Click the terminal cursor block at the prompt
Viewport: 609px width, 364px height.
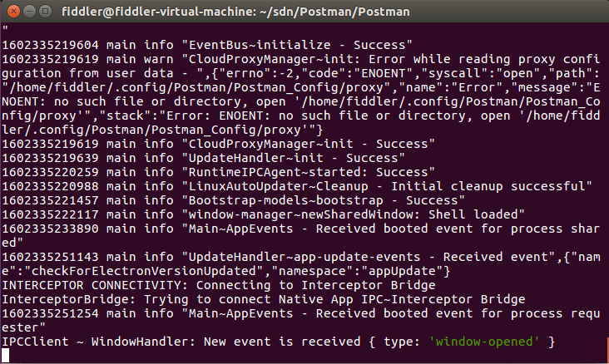[6, 356]
